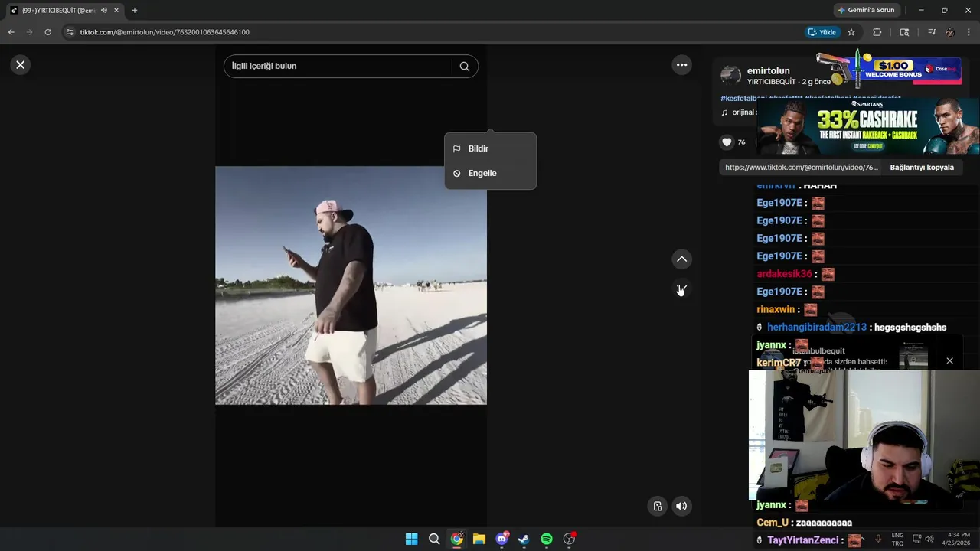This screenshot has height=551, width=980.
Task: Click the auto-scroll icon beside volume
Action: tap(658, 506)
